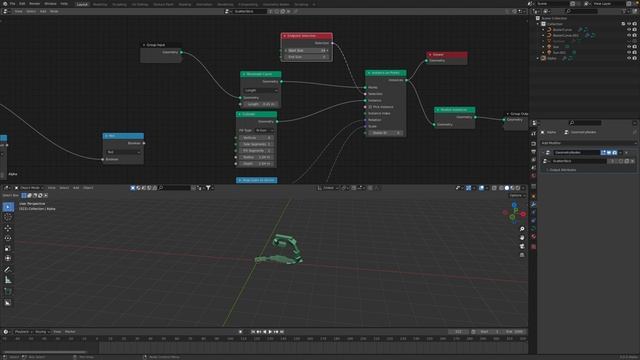The width and height of the screenshot is (640, 360).
Task: Expand Output Attributes in modifier panel
Action: pos(562,170)
